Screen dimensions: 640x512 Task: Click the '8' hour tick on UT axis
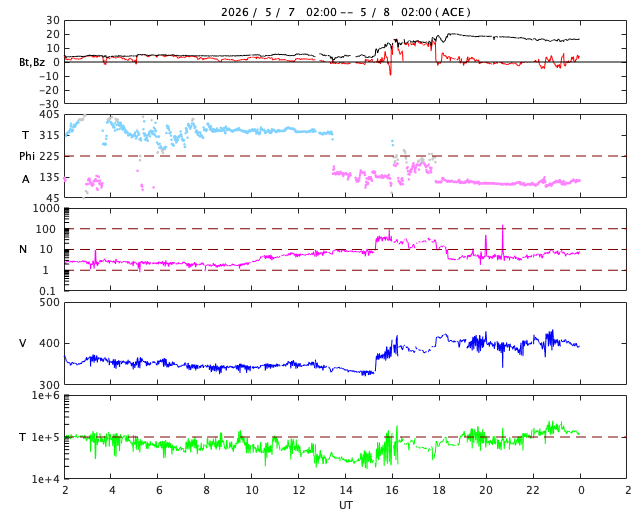206,490
